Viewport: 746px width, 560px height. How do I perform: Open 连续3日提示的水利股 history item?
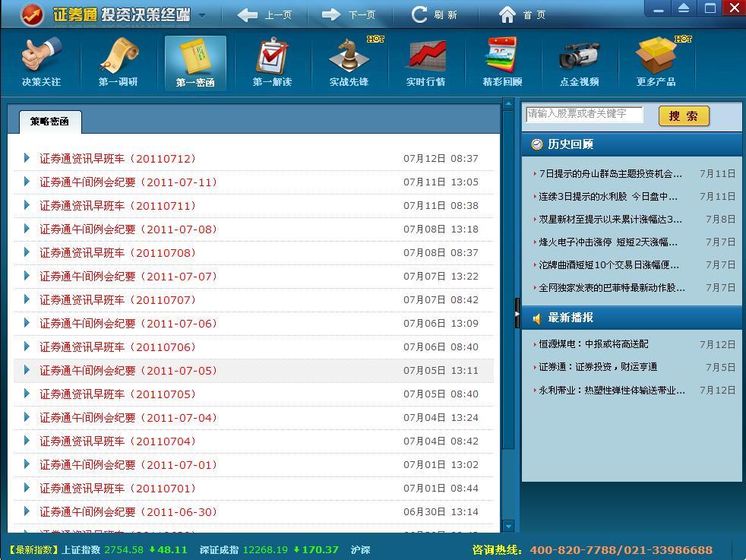click(608, 197)
